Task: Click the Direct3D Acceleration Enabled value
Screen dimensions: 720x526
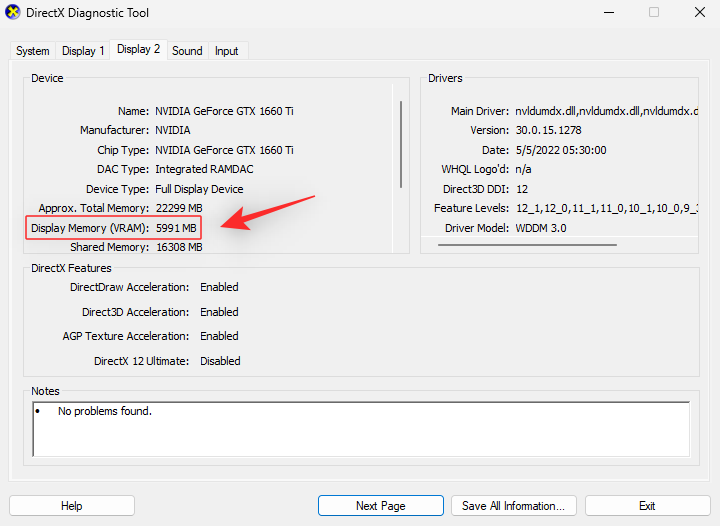Action: (x=219, y=312)
